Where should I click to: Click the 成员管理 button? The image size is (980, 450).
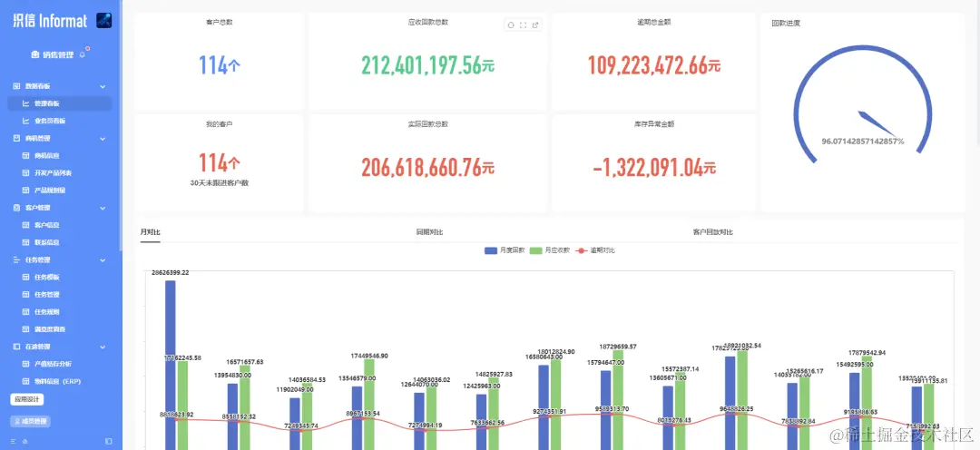tap(30, 421)
